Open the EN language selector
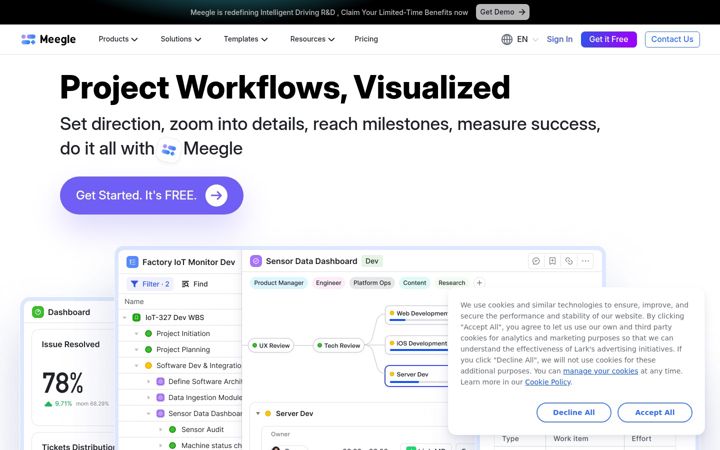This screenshot has width=720, height=450. [x=527, y=39]
